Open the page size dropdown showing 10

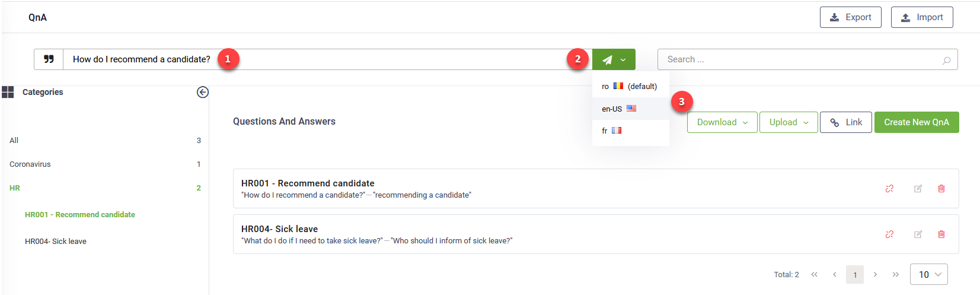[929, 274]
